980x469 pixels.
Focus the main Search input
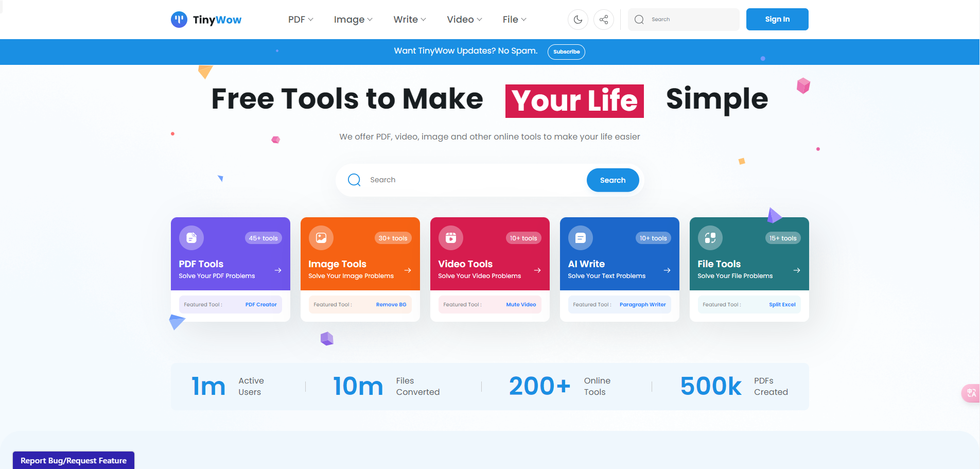pos(474,180)
